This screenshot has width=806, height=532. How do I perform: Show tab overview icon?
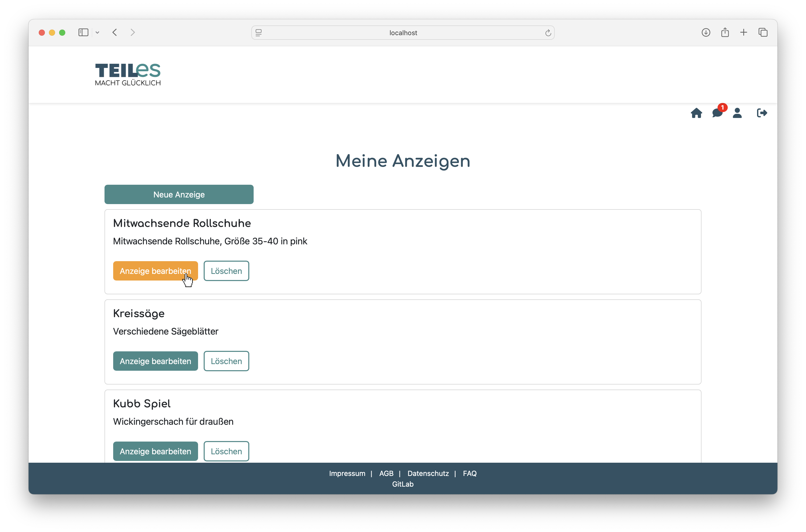763,33
